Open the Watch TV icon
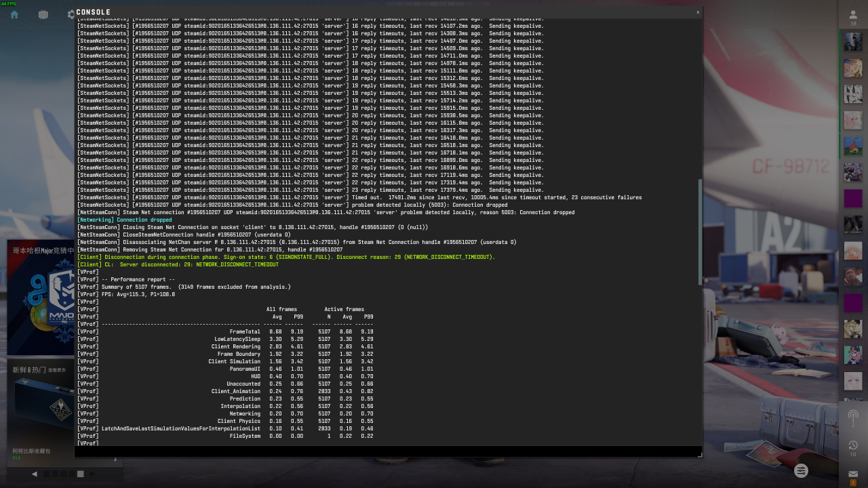 tap(43, 14)
